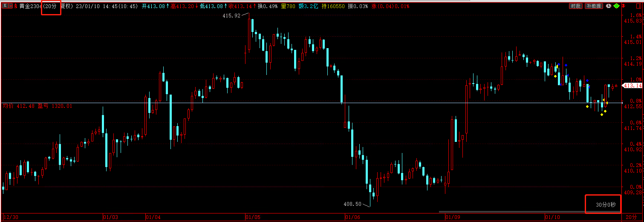This screenshot has height=222, width=644.
Task: Click the 均价 412.48 average price text
Action: [x=19, y=106]
